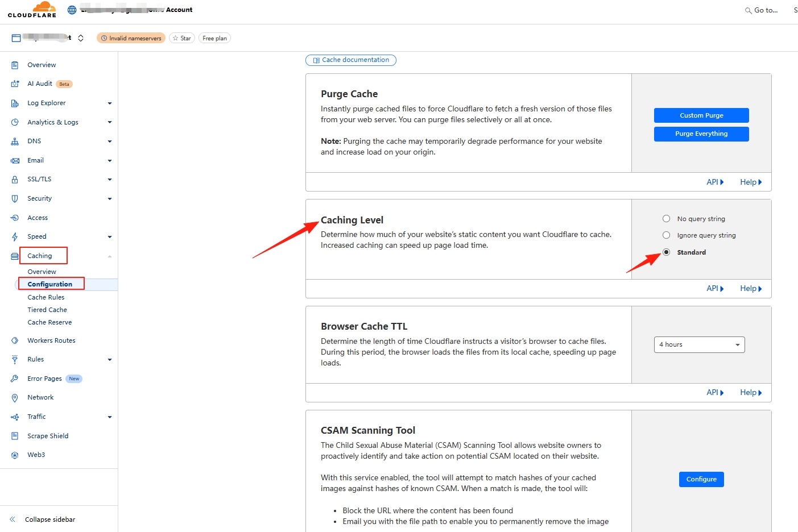
Task: Click the Security shield icon
Action: (x=15, y=199)
